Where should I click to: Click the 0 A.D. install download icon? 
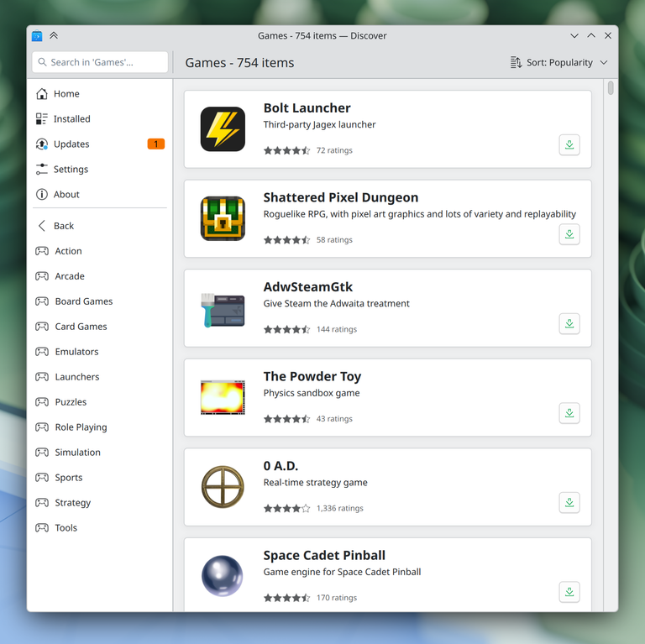click(569, 503)
